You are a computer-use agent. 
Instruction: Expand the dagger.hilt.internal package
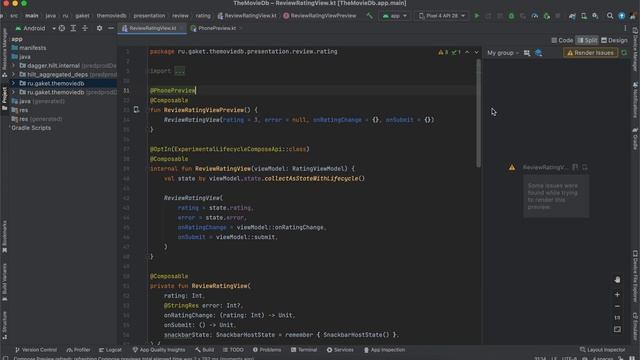coord(13,65)
